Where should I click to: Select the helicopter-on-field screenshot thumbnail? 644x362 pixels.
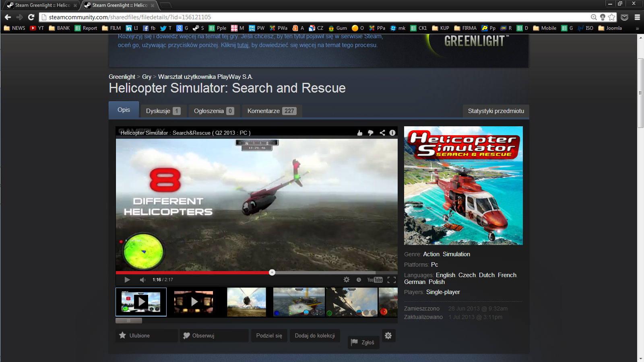(246, 302)
